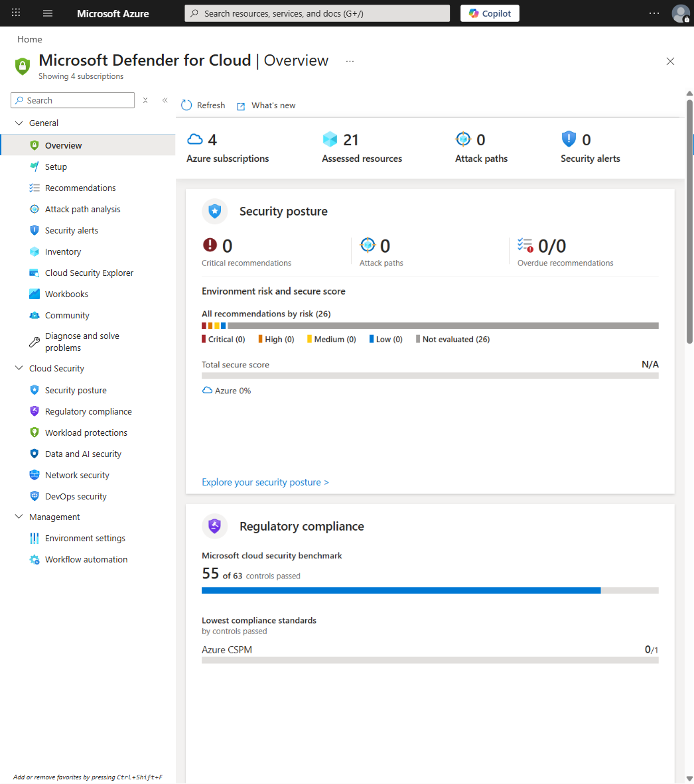Close the Defender for Cloud blade
The width and height of the screenshot is (694, 784).
(671, 62)
